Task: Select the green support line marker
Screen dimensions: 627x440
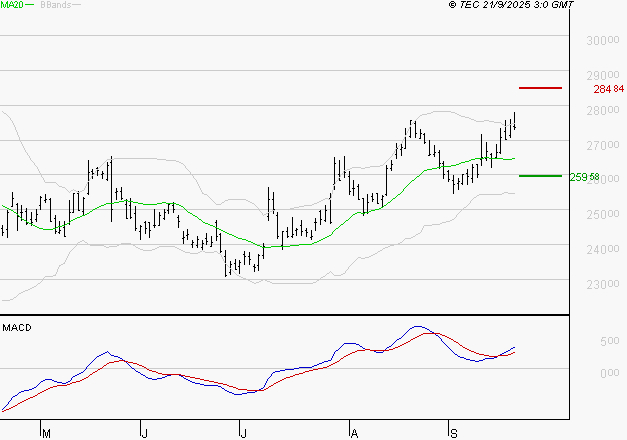Action: (x=541, y=176)
